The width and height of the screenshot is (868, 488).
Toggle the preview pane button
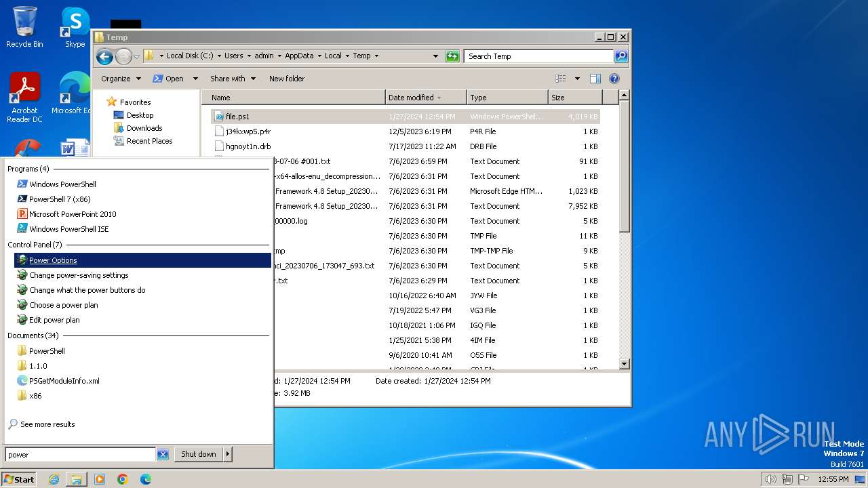(x=595, y=79)
